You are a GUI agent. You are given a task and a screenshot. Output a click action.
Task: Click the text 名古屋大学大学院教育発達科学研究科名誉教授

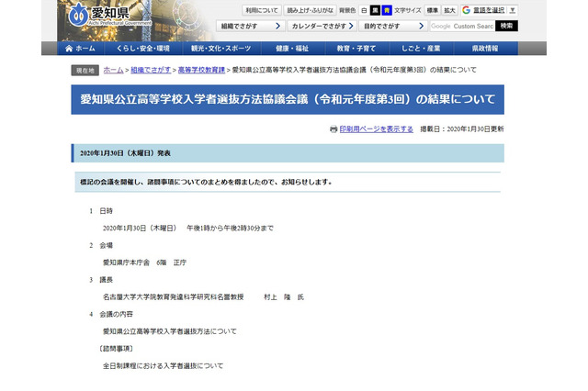(x=174, y=297)
